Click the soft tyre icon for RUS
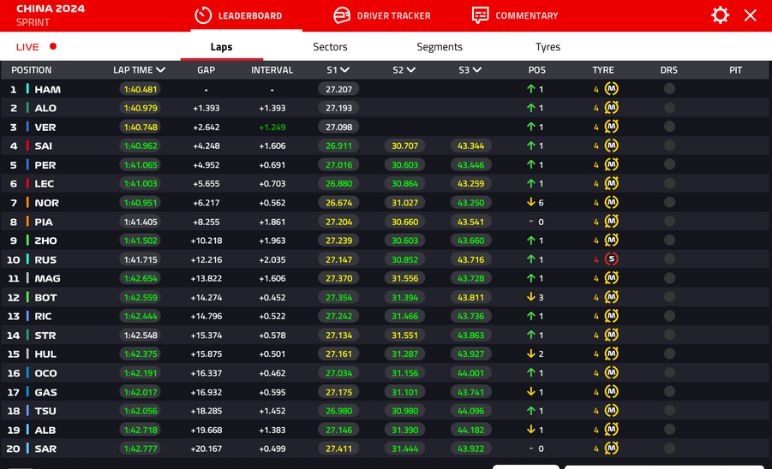Image resolution: width=772 pixels, height=469 pixels. point(611,260)
